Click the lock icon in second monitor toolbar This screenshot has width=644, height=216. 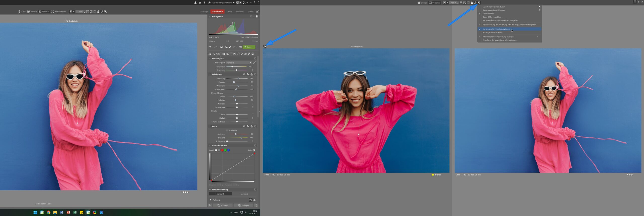click(x=472, y=3)
